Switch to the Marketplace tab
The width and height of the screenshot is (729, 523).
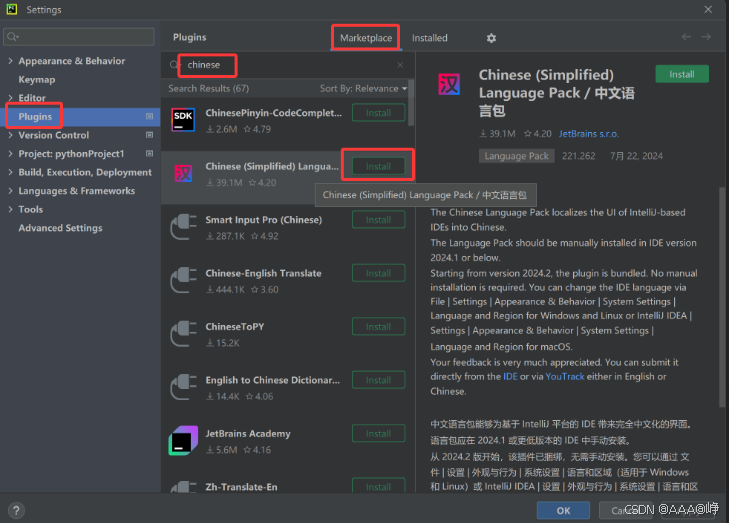pos(366,38)
